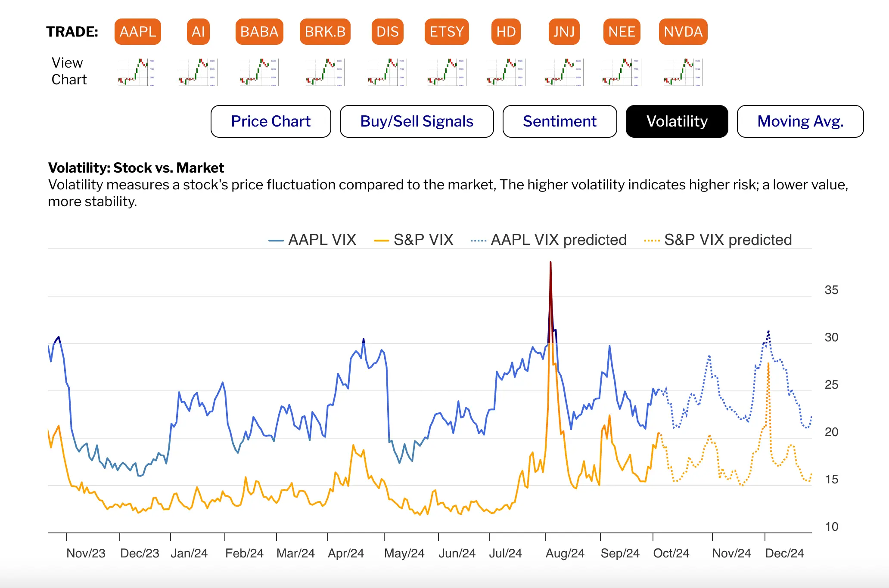Click the HD trade button
The height and width of the screenshot is (588, 889).
click(506, 32)
